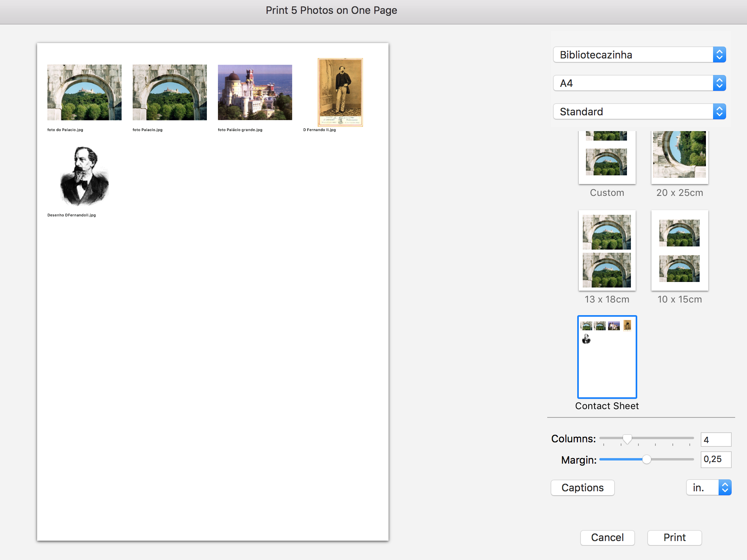Click the title 'Print 5 Photos on One Page'
Viewport: 747px width, 560px height.
(331, 10)
